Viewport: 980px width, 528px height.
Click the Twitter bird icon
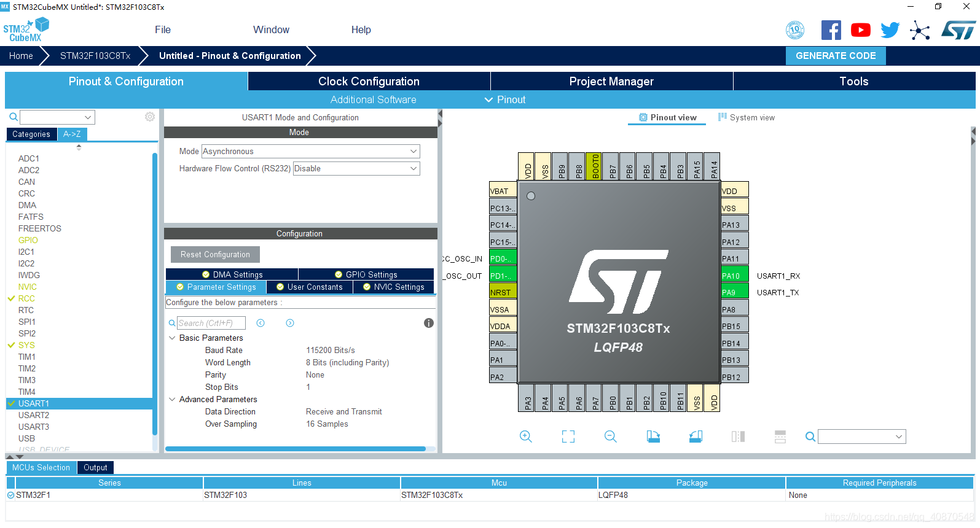click(890, 30)
